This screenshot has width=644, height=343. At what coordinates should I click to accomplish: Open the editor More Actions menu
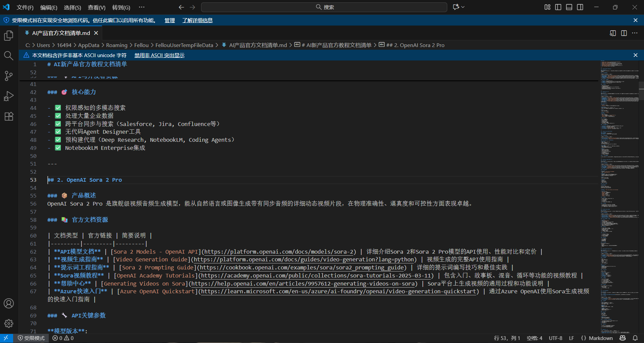(635, 33)
